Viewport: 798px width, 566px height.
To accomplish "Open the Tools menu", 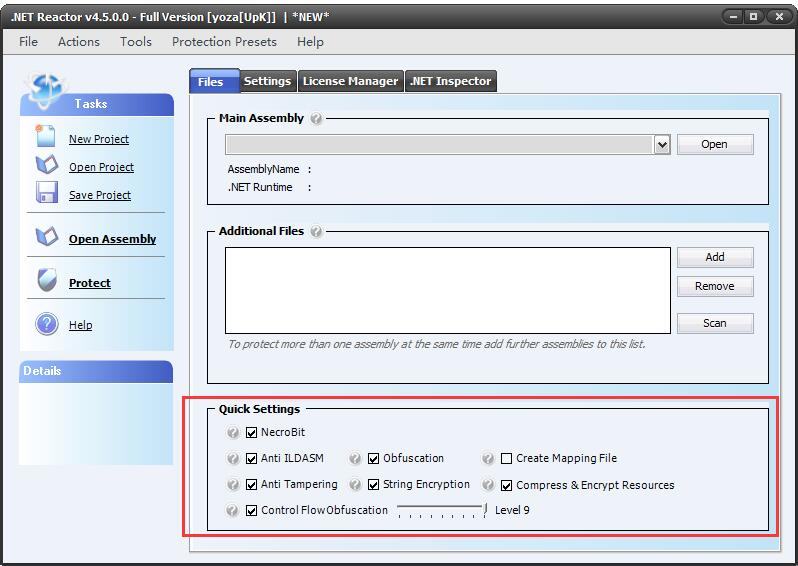I will (x=136, y=42).
